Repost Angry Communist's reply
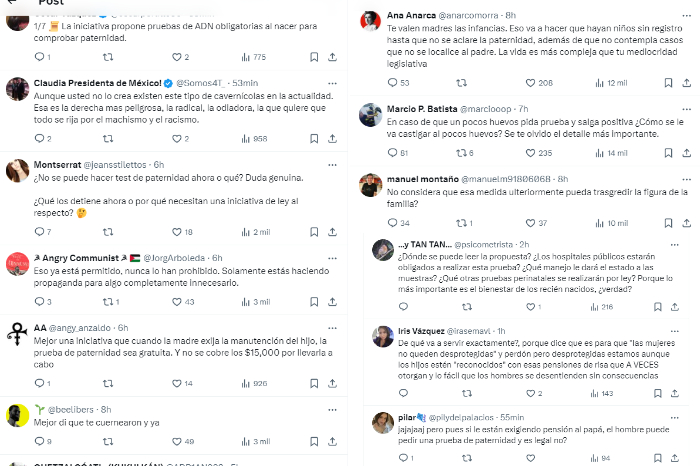This screenshot has width=700, height=466. coord(103,302)
